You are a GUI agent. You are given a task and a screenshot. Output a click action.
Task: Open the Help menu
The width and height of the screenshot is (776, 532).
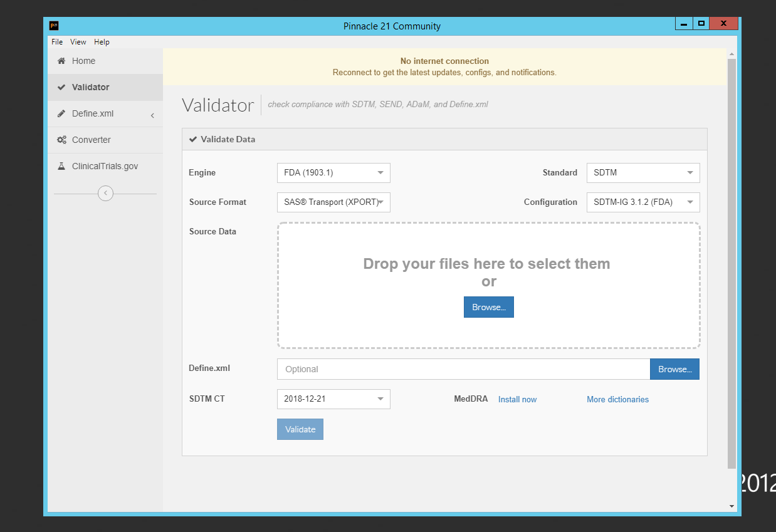[x=102, y=42]
